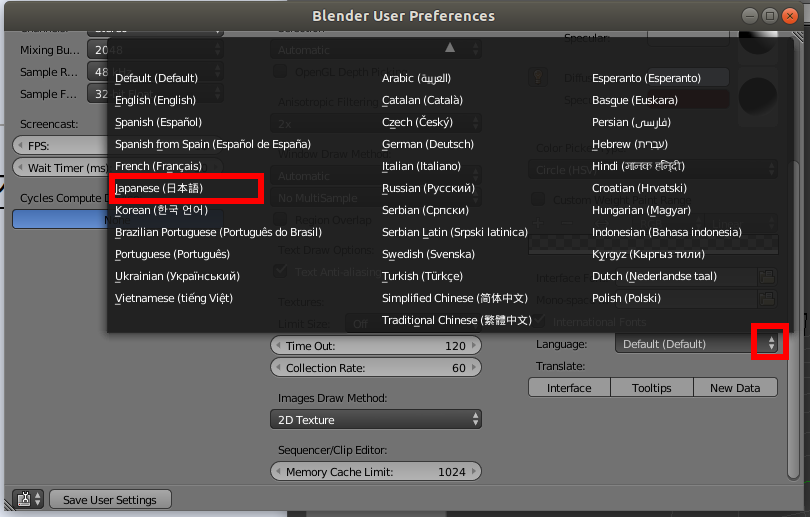Toggle Interface translation option

569,388
